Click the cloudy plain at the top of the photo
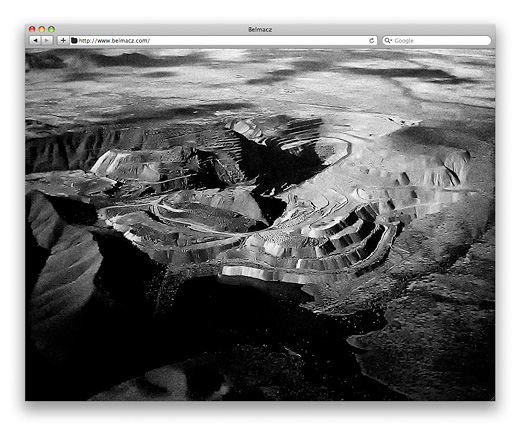The height and width of the screenshot is (424, 520). tap(260, 80)
